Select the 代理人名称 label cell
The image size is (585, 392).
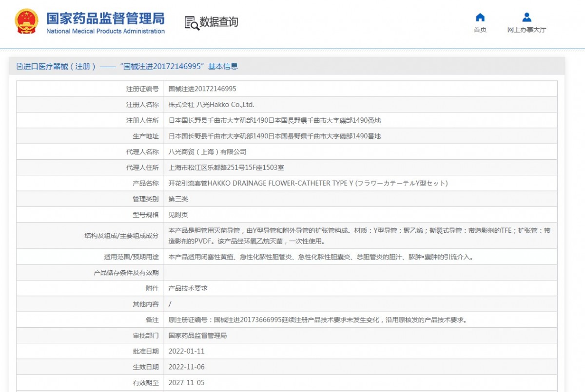90,152
